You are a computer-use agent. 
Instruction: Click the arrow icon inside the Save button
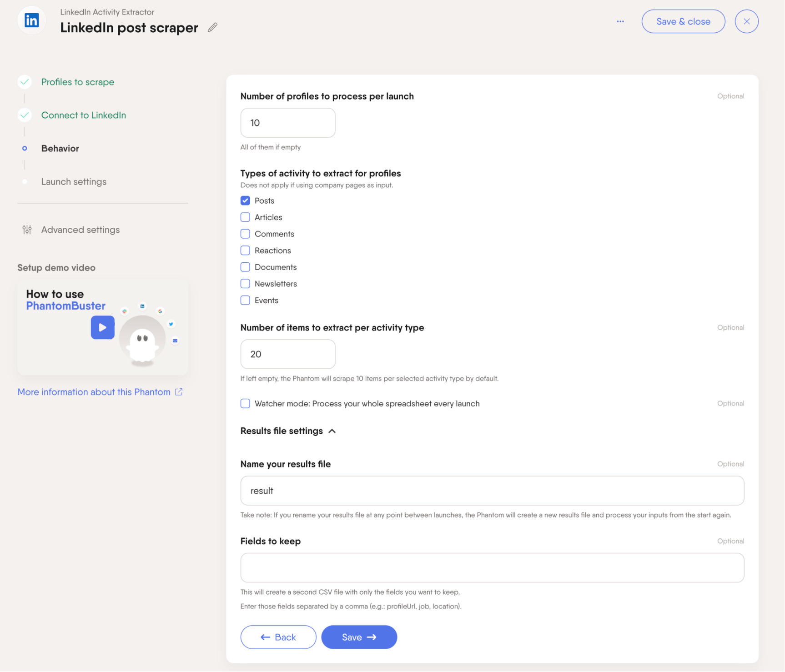point(372,637)
